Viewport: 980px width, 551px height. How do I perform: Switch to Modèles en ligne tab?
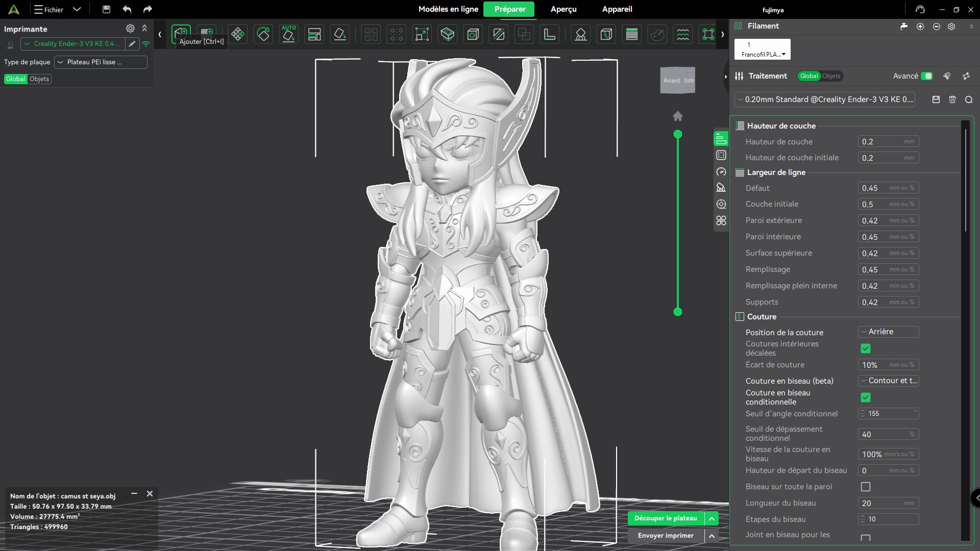(448, 9)
